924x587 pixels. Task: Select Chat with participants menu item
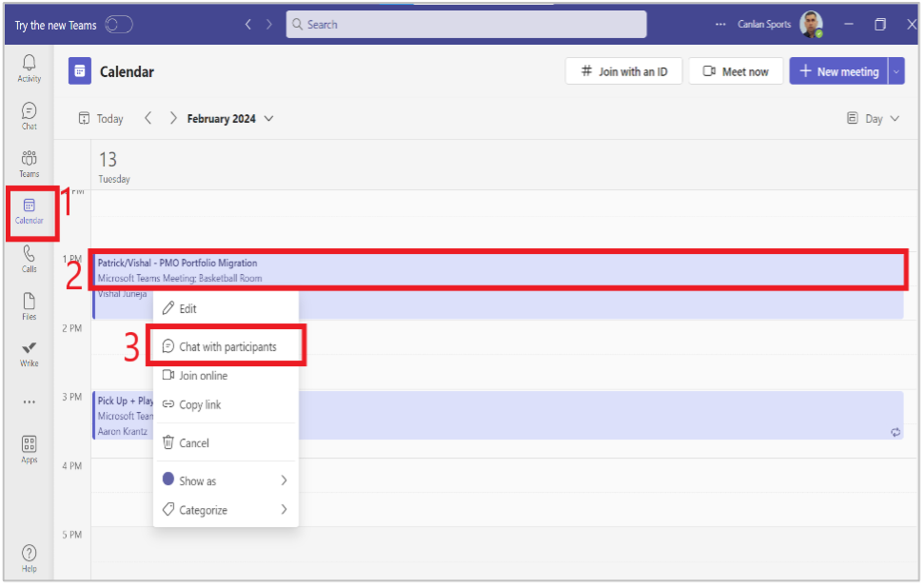(226, 346)
